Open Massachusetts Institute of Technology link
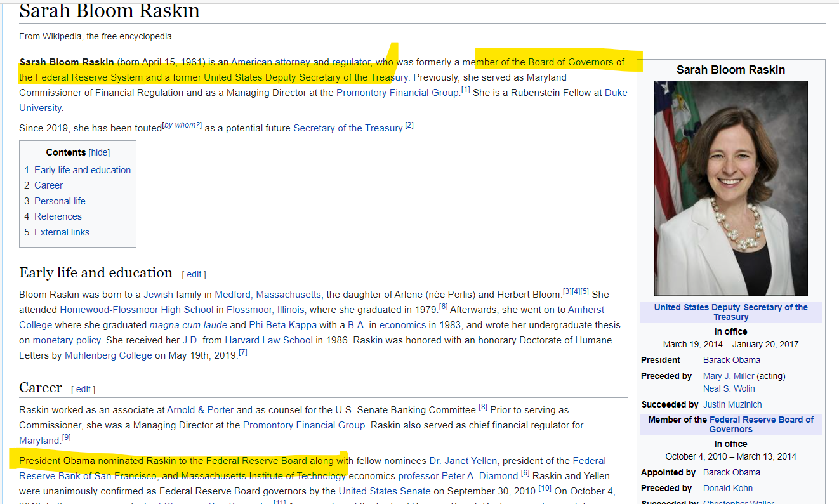 click(x=263, y=476)
